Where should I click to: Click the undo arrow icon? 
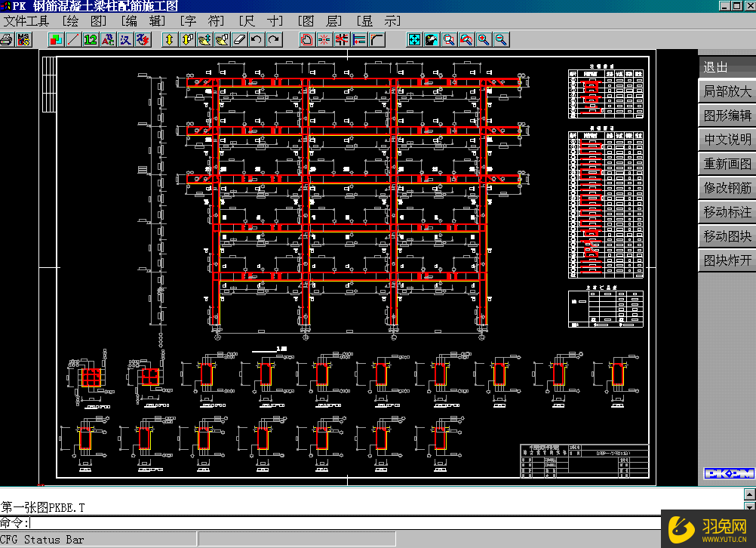pos(257,39)
